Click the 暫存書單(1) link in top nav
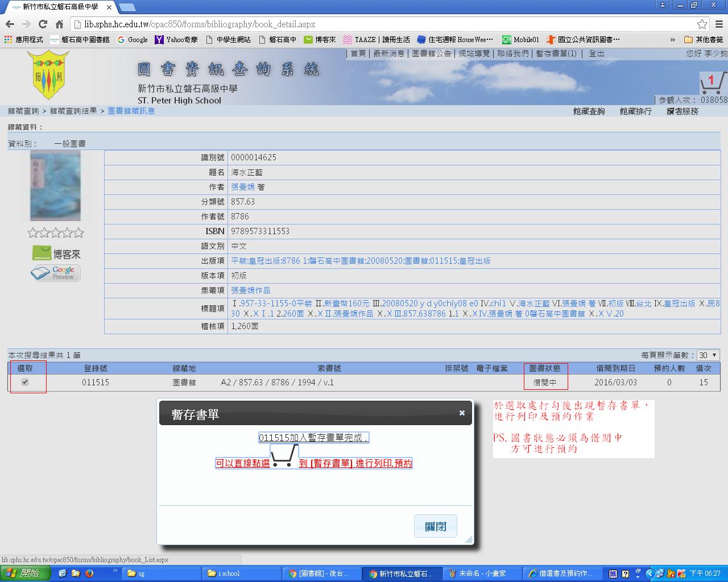Image resolution: width=728 pixels, height=582 pixels. [556, 53]
